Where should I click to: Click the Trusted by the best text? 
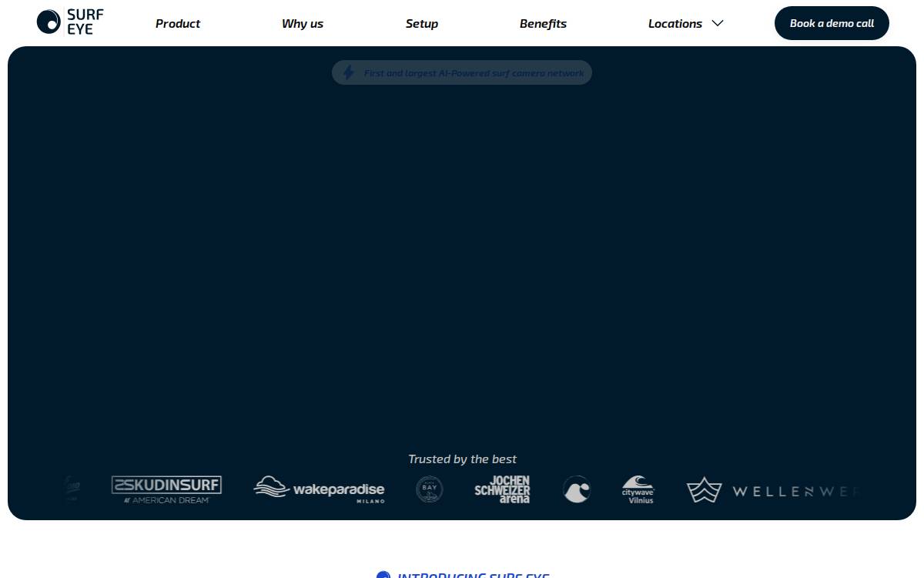tap(462, 459)
